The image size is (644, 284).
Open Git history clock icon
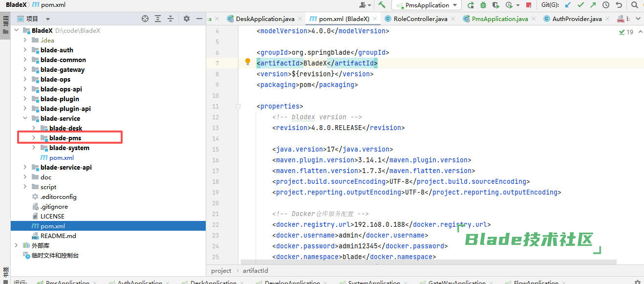pyautogui.click(x=606, y=5)
